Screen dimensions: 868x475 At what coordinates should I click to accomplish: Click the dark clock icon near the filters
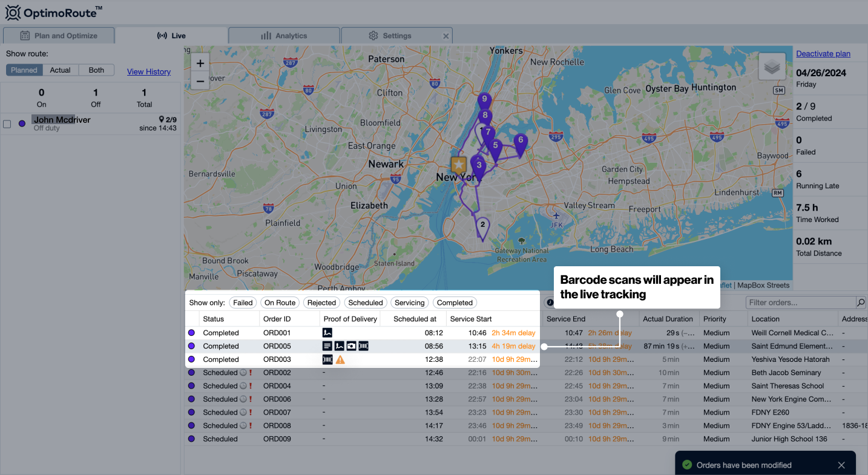pos(550,302)
